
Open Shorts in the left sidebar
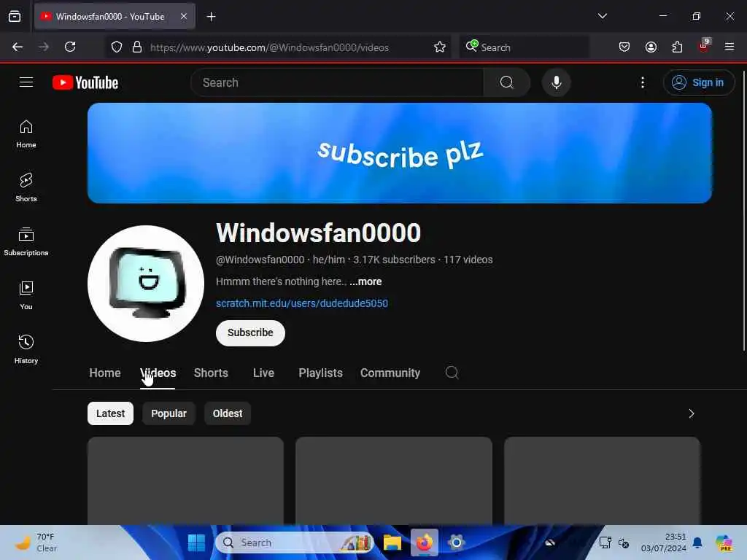[26, 187]
